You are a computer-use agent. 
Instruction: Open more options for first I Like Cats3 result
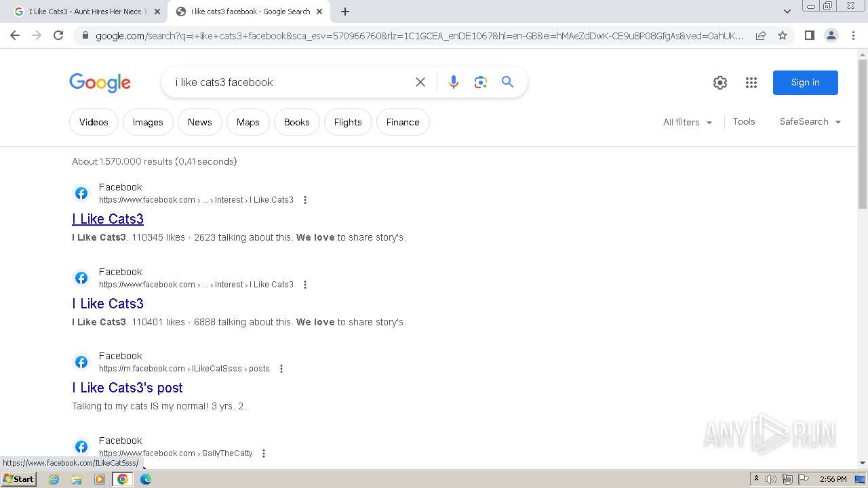[305, 200]
